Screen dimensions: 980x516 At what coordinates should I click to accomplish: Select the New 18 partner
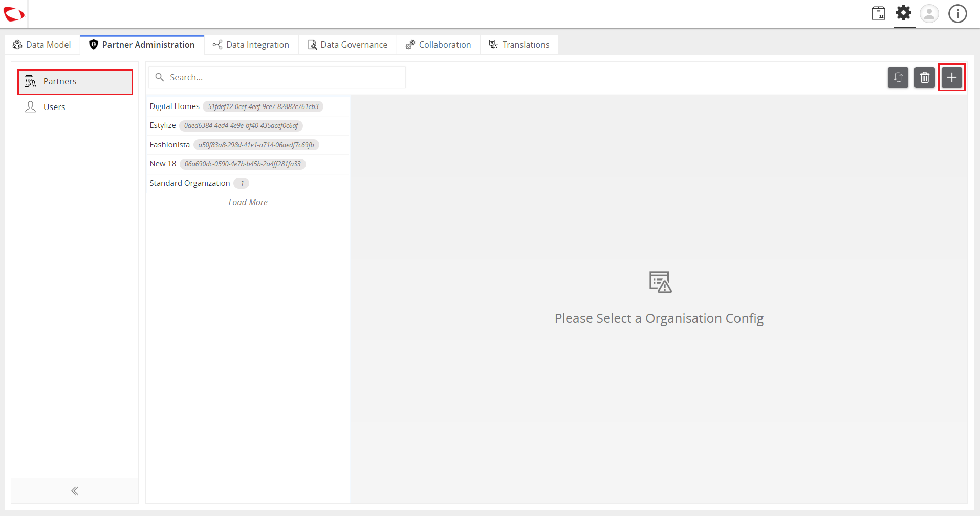(x=248, y=164)
